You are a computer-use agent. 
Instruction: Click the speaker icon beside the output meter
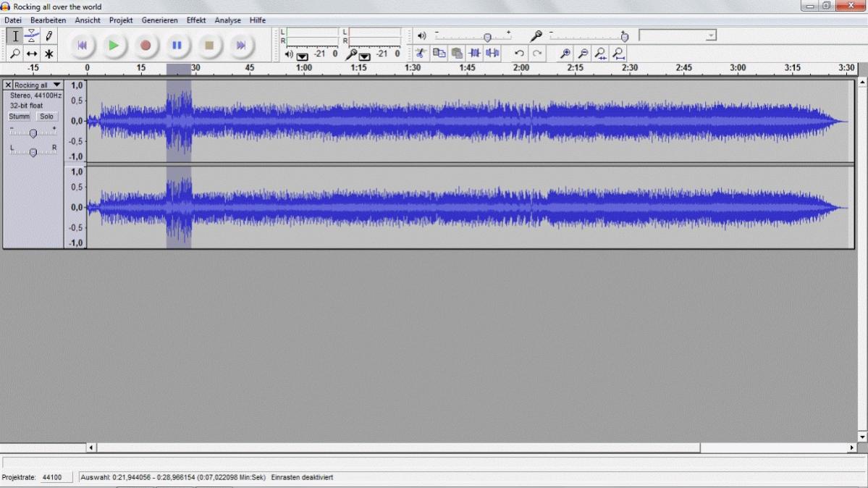289,54
